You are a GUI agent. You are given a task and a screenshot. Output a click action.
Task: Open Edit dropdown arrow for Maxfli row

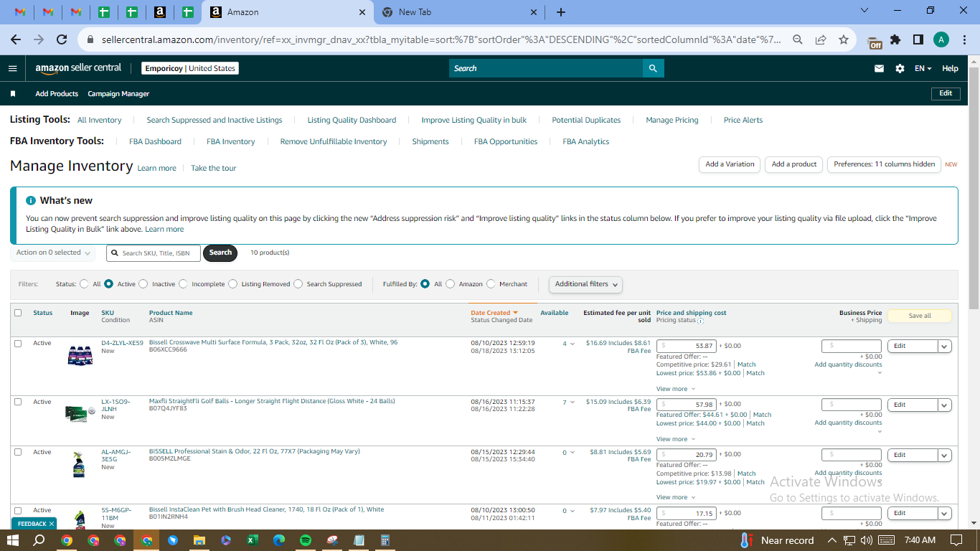pos(945,405)
